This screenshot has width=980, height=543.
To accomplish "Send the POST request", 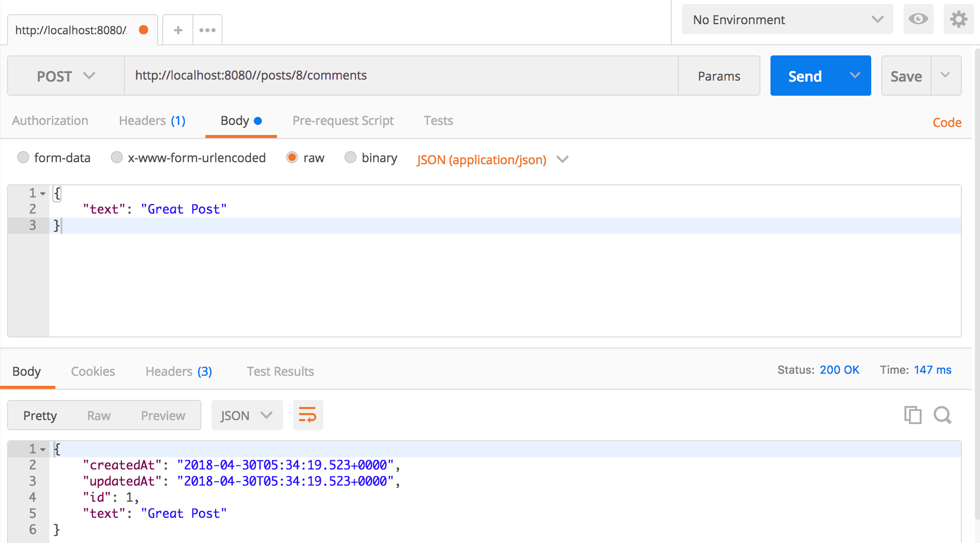I will [x=805, y=76].
